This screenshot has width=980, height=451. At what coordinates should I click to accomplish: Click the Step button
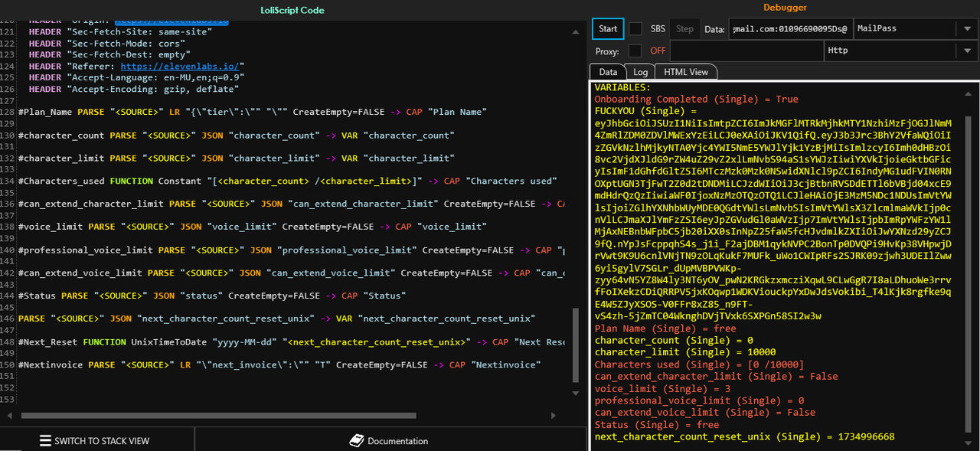point(684,29)
